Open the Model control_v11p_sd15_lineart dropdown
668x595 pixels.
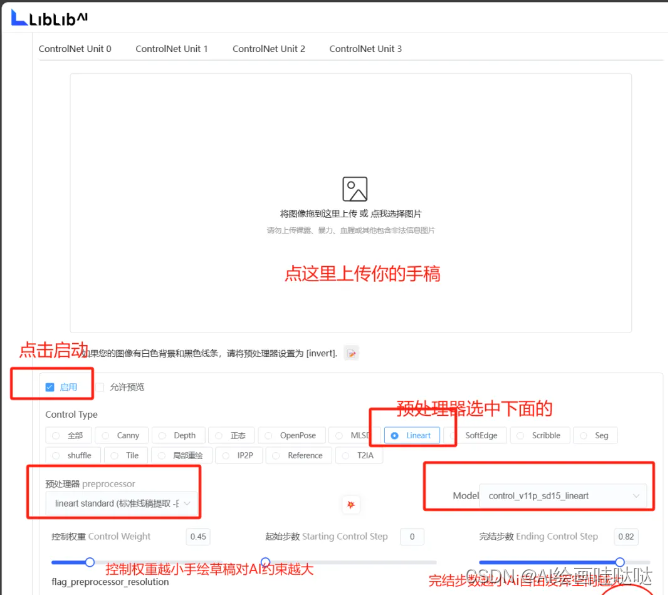pos(563,496)
